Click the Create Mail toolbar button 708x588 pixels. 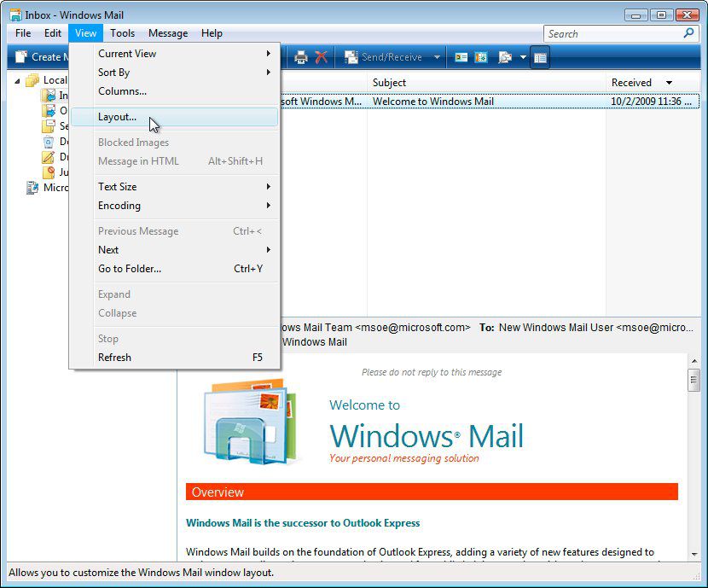point(41,57)
